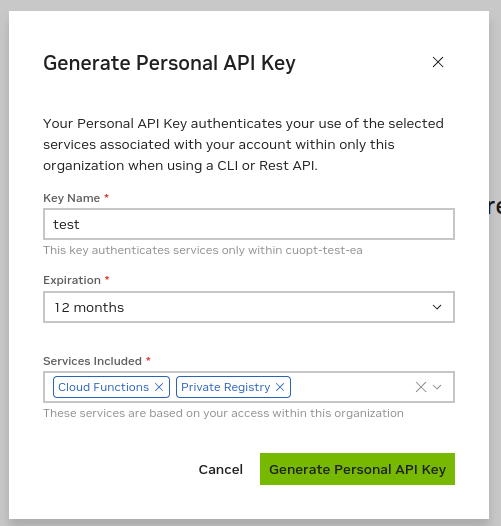
Task: Remove the Cloud Functions service tag
Action: [x=159, y=387]
